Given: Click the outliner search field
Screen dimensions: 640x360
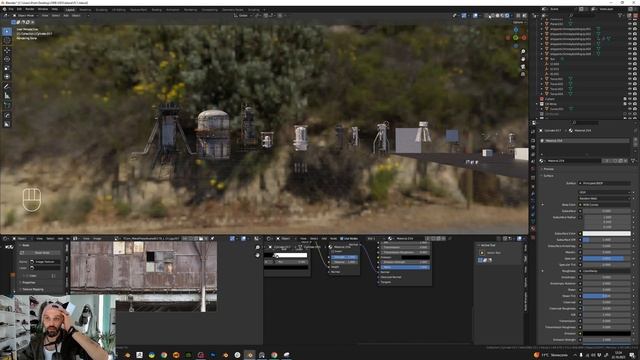Looking at the screenshot, I should (584, 16).
